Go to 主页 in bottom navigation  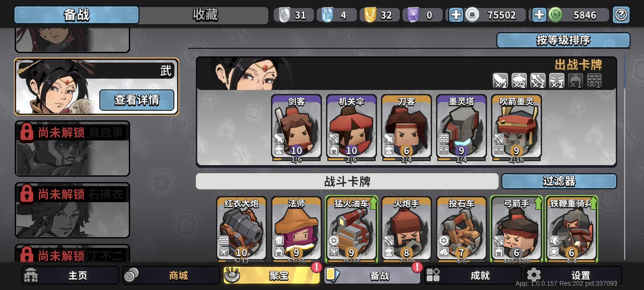(70, 275)
